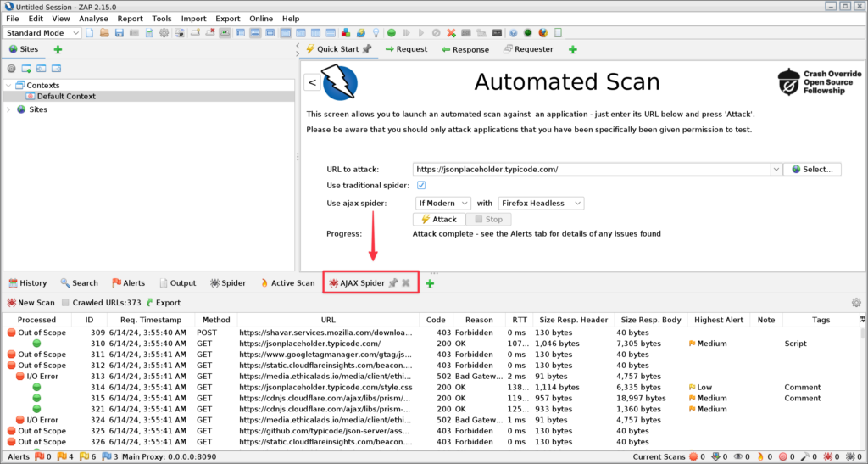Toggle the expand Information panel layout button
Image resolution: width=868 pixels, height=464 pixels.
tap(255, 33)
